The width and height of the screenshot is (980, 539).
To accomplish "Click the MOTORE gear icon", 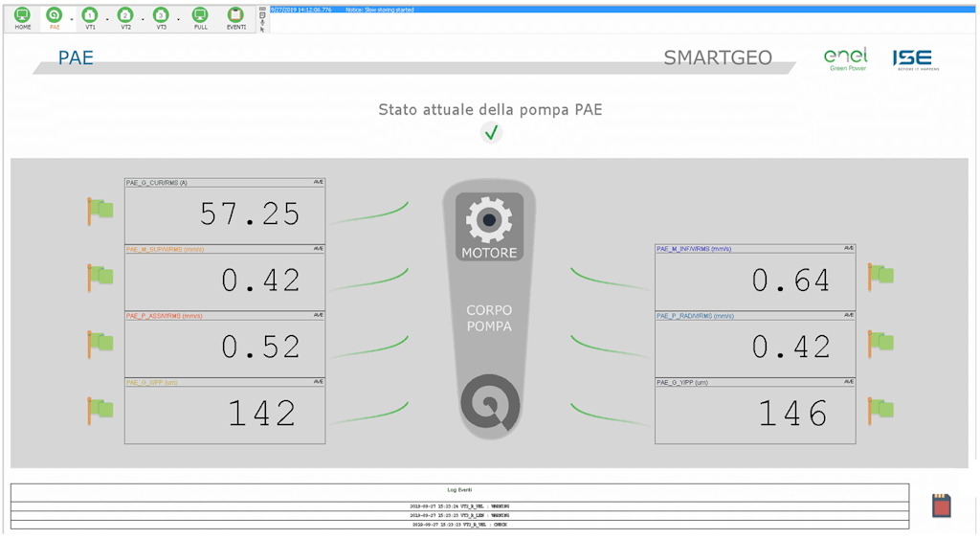I will click(x=489, y=220).
